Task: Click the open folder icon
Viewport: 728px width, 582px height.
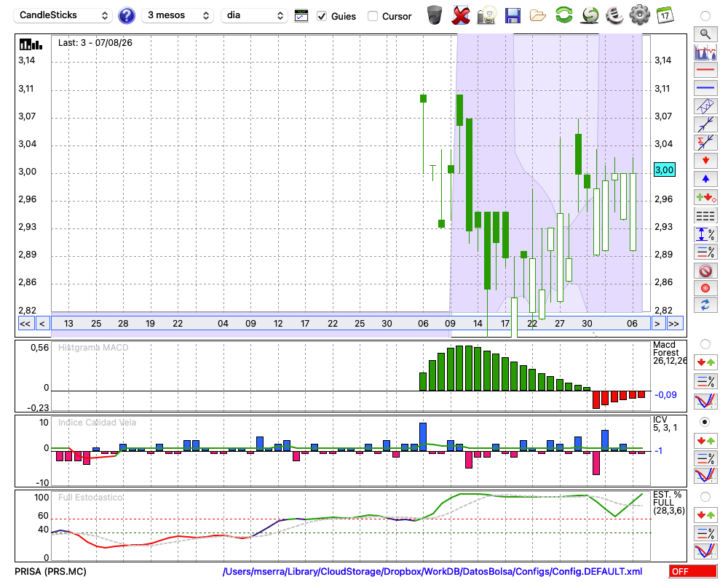Action: (x=538, y=16)
